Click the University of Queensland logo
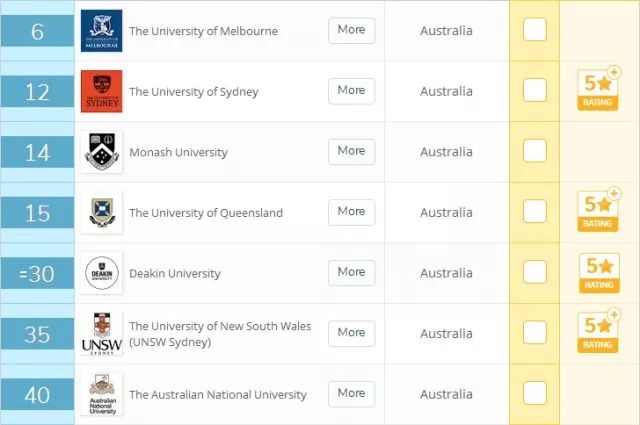 pos(102,213)
